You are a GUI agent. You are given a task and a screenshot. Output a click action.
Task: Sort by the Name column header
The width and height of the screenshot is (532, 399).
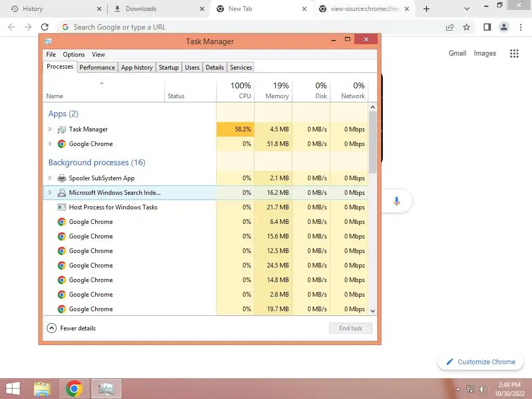pos(104,91)
